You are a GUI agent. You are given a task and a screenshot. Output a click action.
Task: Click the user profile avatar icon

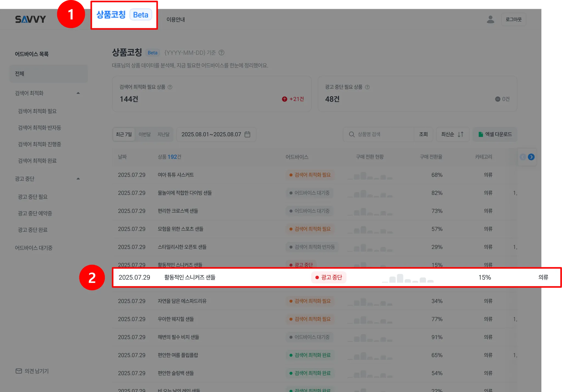[490, 19]
